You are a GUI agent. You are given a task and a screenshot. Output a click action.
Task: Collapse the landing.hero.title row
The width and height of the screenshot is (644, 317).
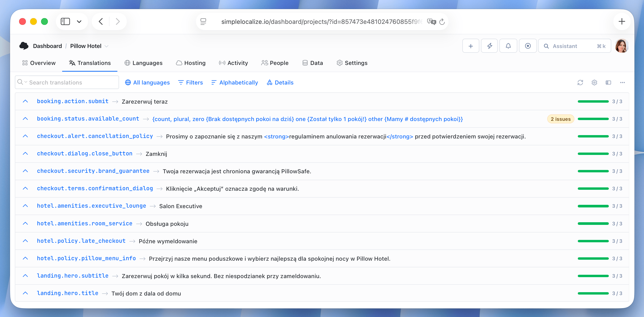pyautogui.click(x=25, y=293)
